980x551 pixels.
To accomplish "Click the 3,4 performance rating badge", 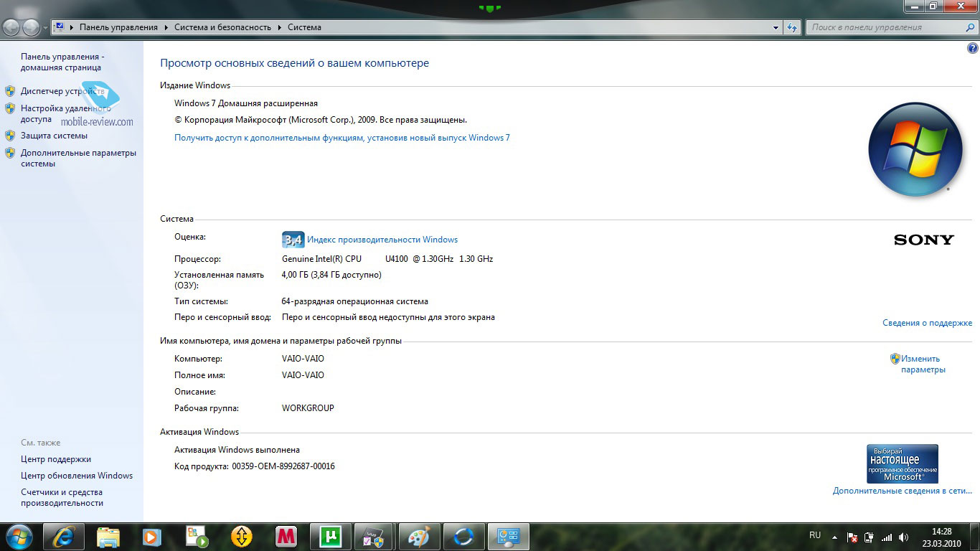I will click(x=293, y=240).
